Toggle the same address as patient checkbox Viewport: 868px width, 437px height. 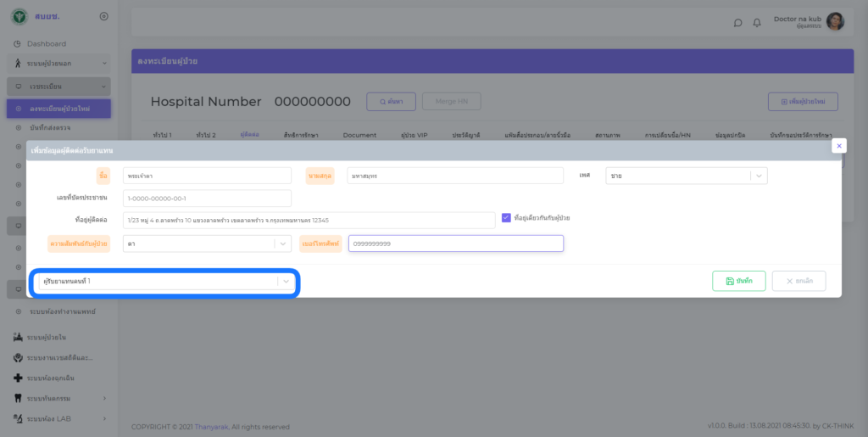pyautogui.click(x=506, y=218)
